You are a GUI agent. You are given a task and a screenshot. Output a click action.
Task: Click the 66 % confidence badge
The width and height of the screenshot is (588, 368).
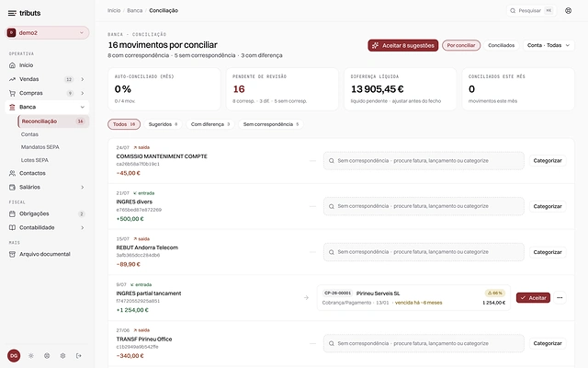point(495,293)
